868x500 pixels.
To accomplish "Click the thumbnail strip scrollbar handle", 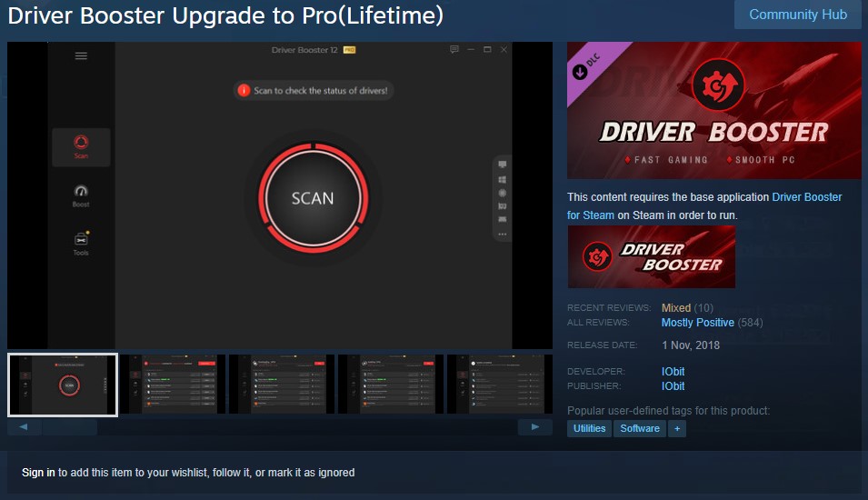I will point(70,427).
